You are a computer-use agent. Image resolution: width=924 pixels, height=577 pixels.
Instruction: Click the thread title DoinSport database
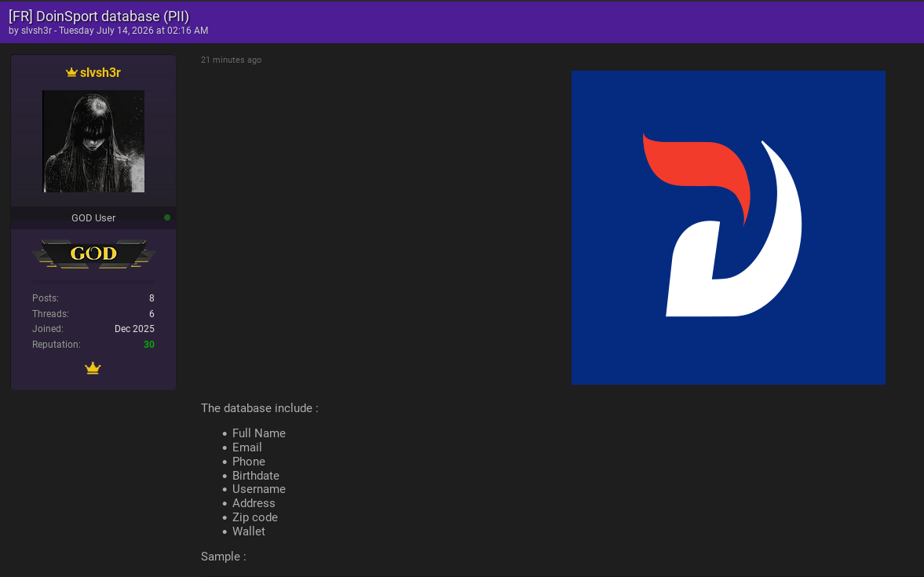click(x=99, y=16)
